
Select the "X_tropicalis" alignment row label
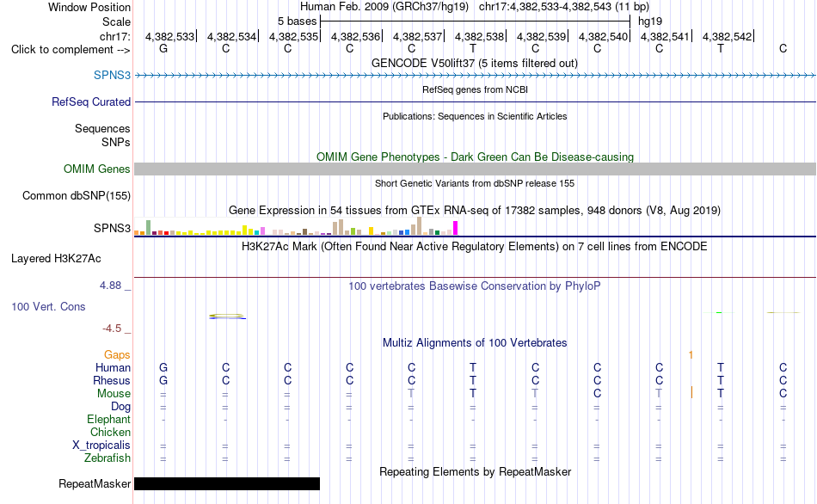(101, 446)
